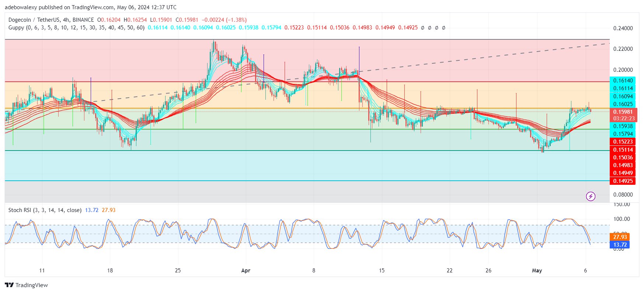Viewport: 644px width, 293px height.
Task: Click the high price value H0.16254
Action: point(135,20)
